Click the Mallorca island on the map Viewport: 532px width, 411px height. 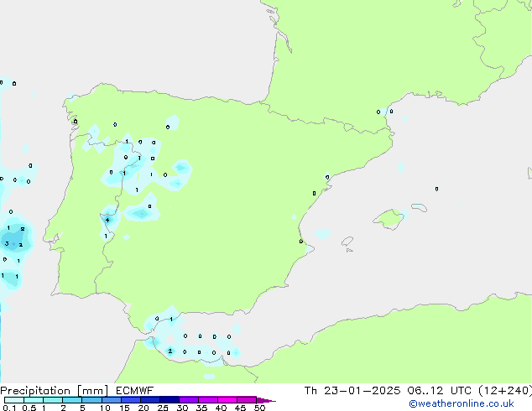tap(388, 219)
